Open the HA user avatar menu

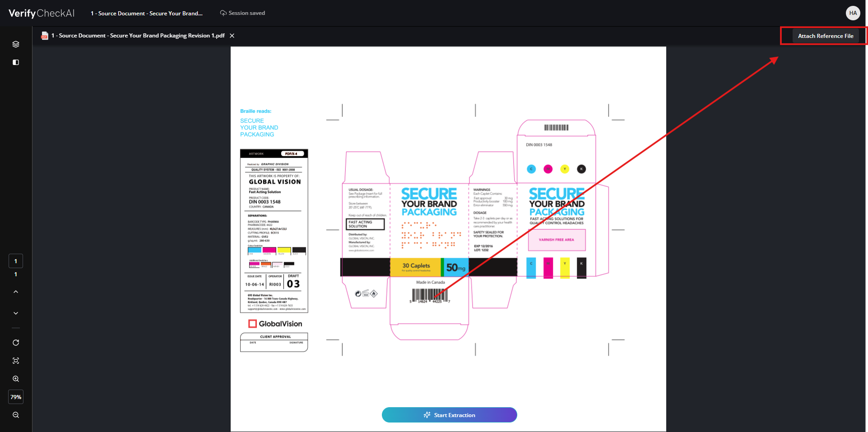853,13
